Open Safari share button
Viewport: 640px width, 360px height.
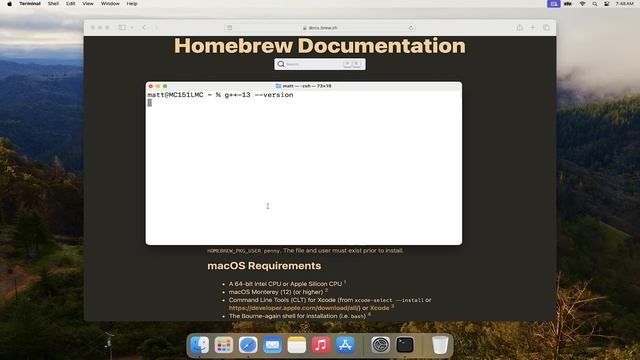click(520, 27)
